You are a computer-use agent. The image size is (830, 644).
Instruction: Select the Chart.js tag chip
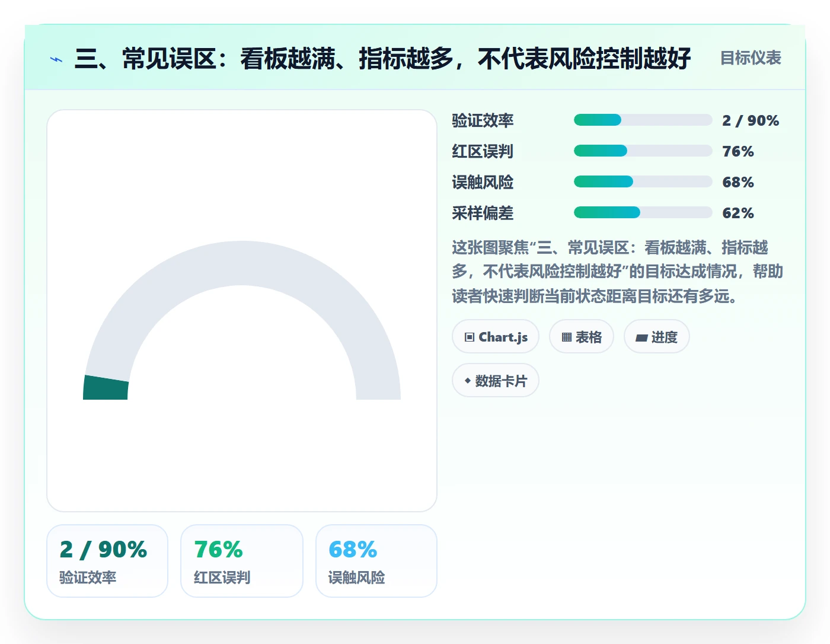click(x=496, y=337)
